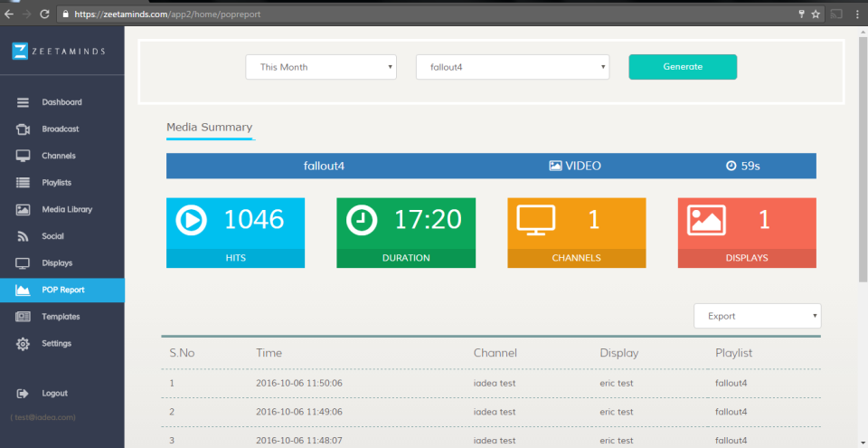The width and height of the screenshot is (868, 448).
Task: Click the Media Summary tab heading
Action: point(209,128)
